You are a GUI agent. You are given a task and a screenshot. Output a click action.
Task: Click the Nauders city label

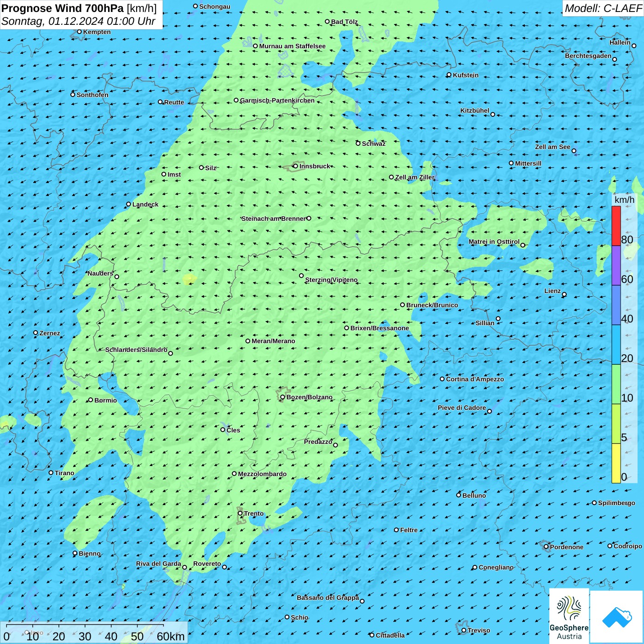click(100, 273)
